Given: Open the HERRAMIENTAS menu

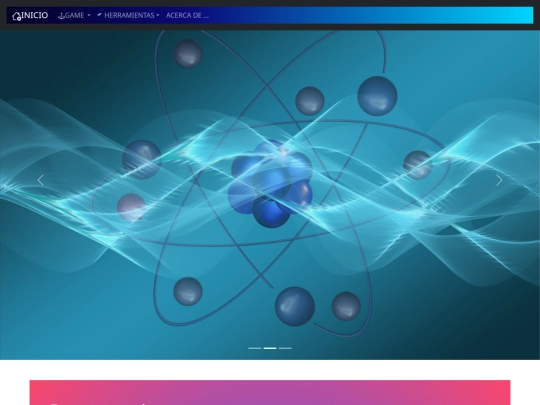Looking at the screenshot, I should [x=128, y=15].
